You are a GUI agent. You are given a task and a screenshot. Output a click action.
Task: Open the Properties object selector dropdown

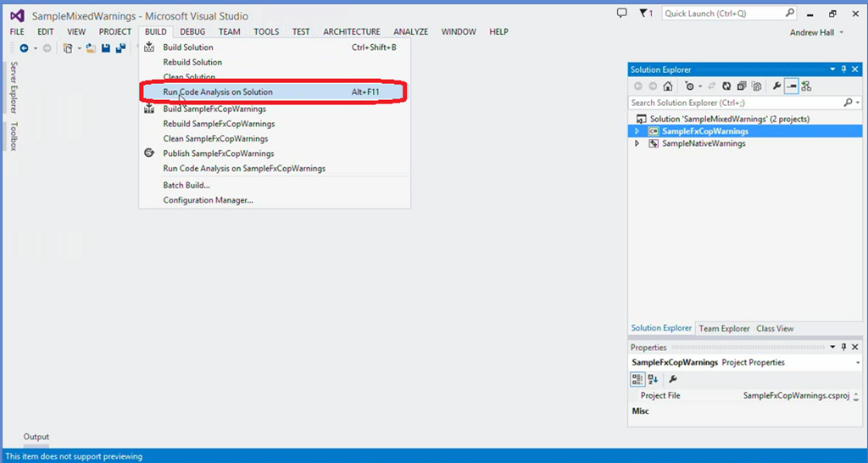coord(858,363)
